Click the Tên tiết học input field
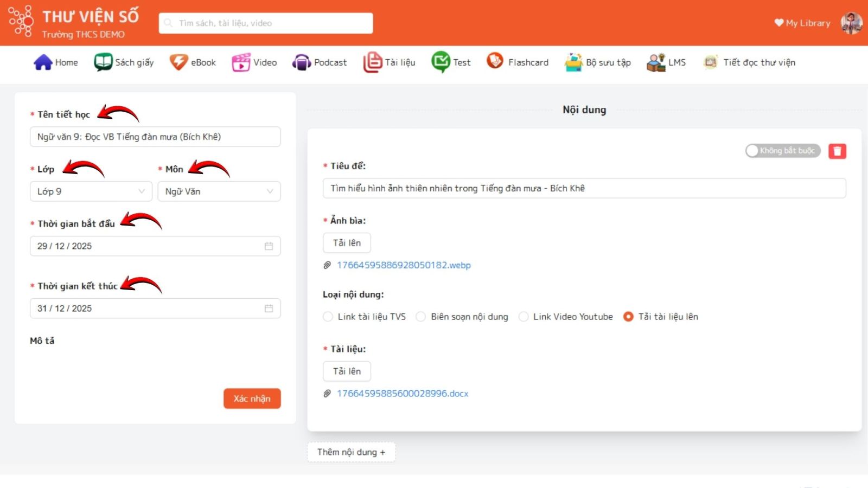868x488 pixels. (155, 137)
